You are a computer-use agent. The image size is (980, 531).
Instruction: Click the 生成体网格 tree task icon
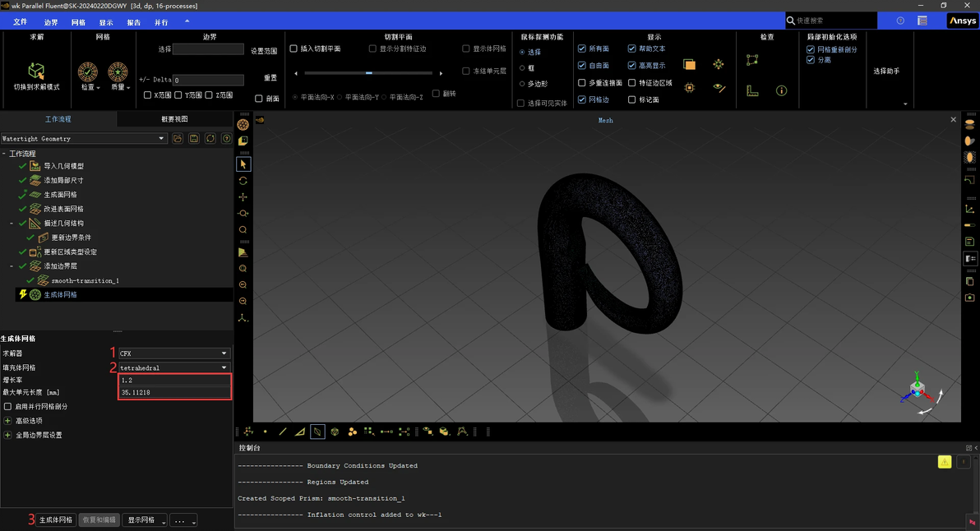35,294
